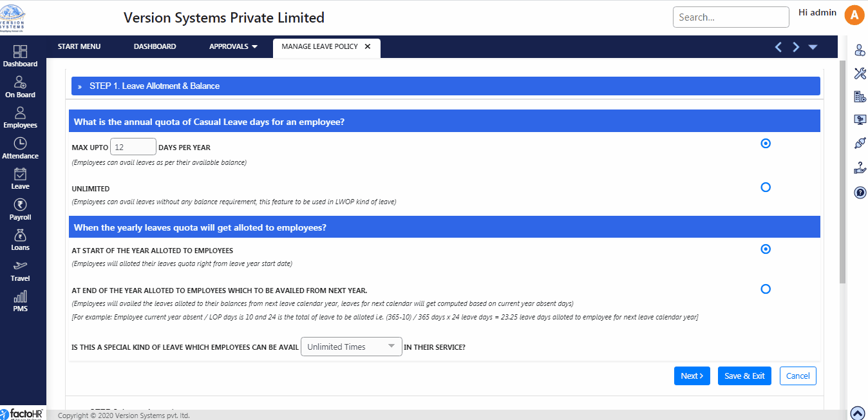Viewport: 868px width, 420px height.
Task: Select the Unlimited leave radio button
Action: click(766, 187)
